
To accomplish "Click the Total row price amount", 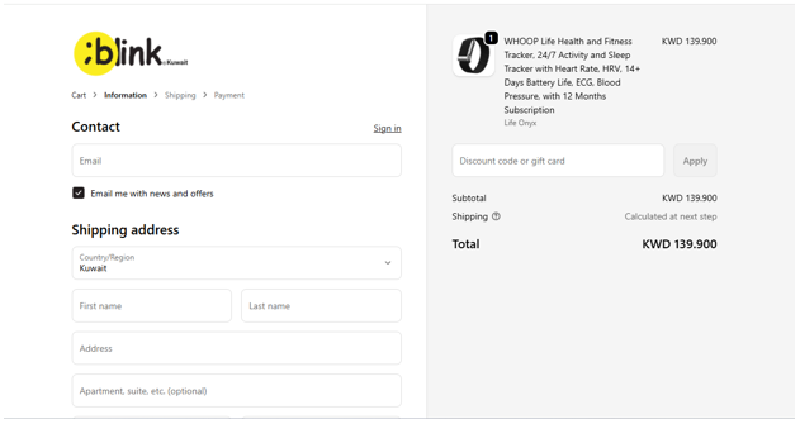I will pos(679,244).
